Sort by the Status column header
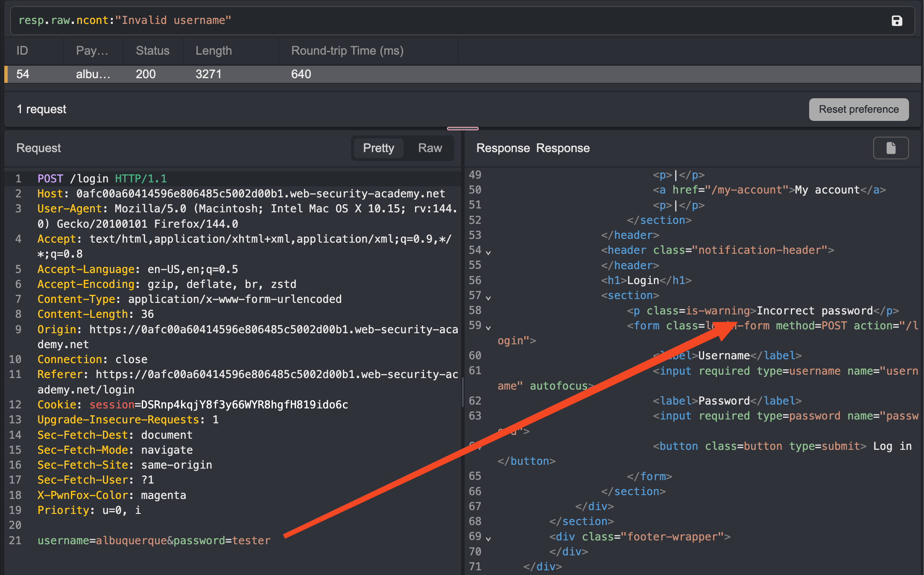 pos(152,50)
